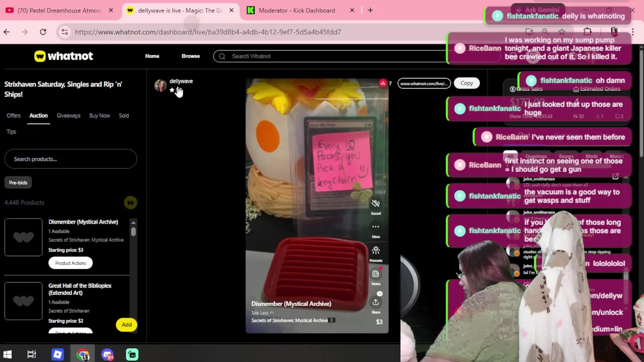The image size is (644, 362).
Task: Click the yellow fast-forward button
Action: click(x=130, y=203)
